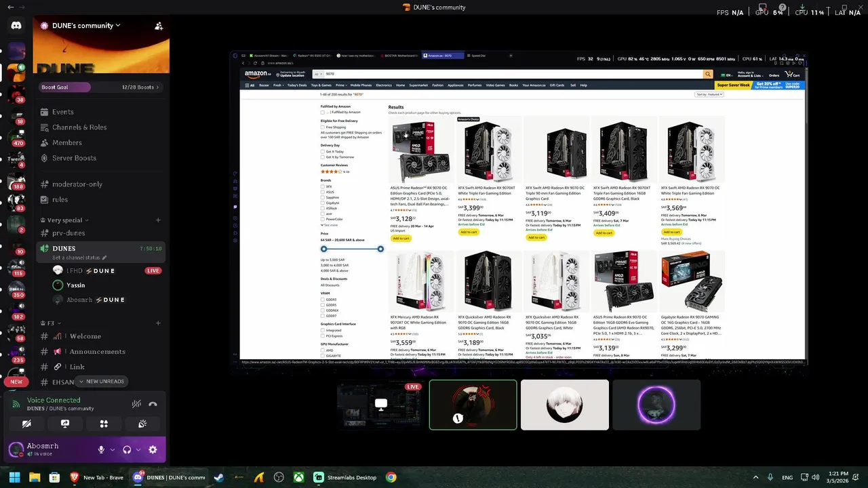Click the Boost Goal progress bar
The image size is (868, 488).
click(x=101, y=87)
